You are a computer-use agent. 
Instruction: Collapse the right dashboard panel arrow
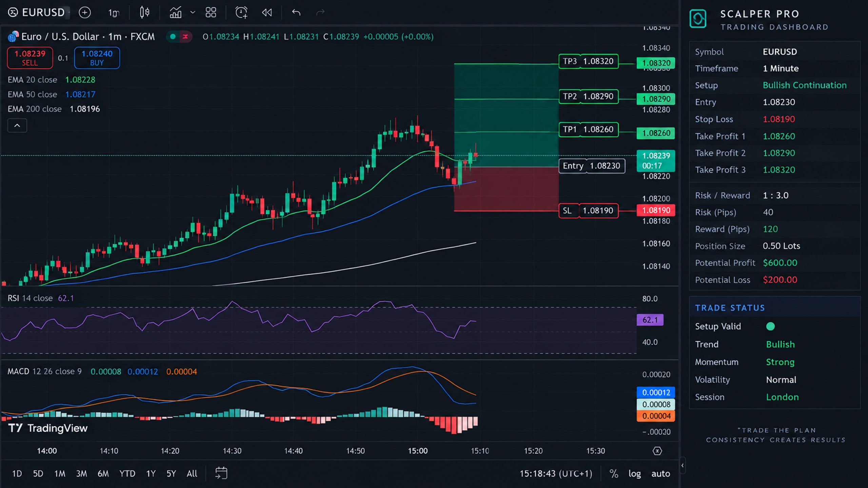pyautogui.click(x=683, y=465)
